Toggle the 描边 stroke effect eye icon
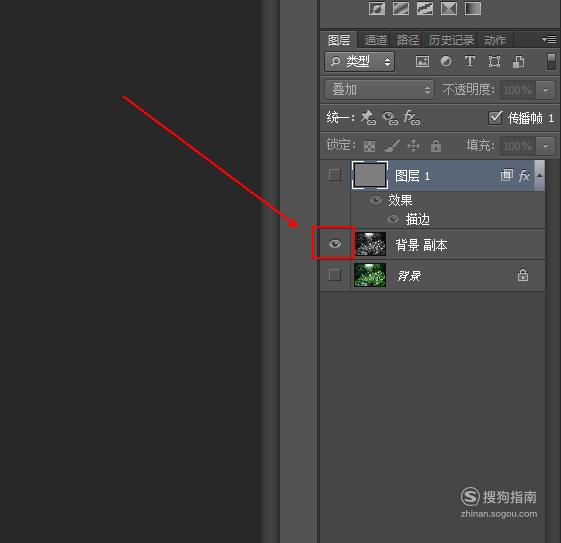The width and height of the screenshot is (561, 543). (392, 219)
